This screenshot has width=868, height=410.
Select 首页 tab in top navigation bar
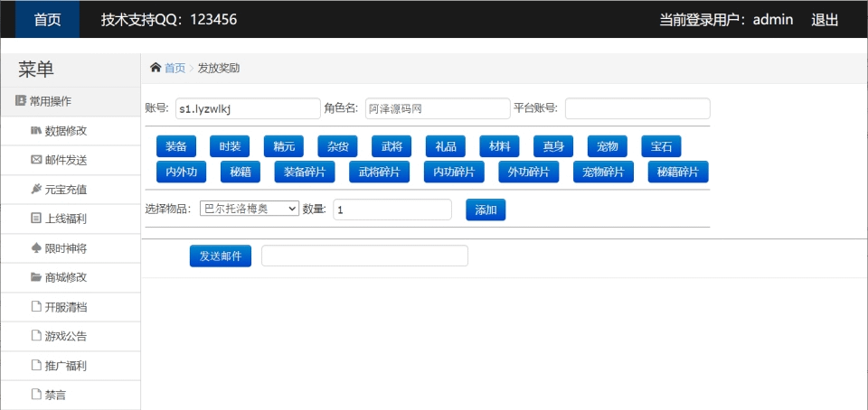(47, 19)
